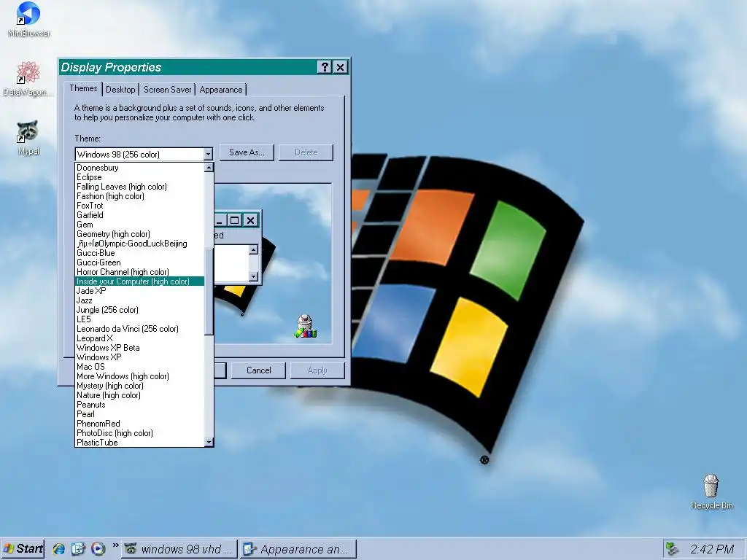Select the Olympic-GoodLuckBeijing theme
The height and width of the screenshot is (560, 747).
(x=140, y=244)
